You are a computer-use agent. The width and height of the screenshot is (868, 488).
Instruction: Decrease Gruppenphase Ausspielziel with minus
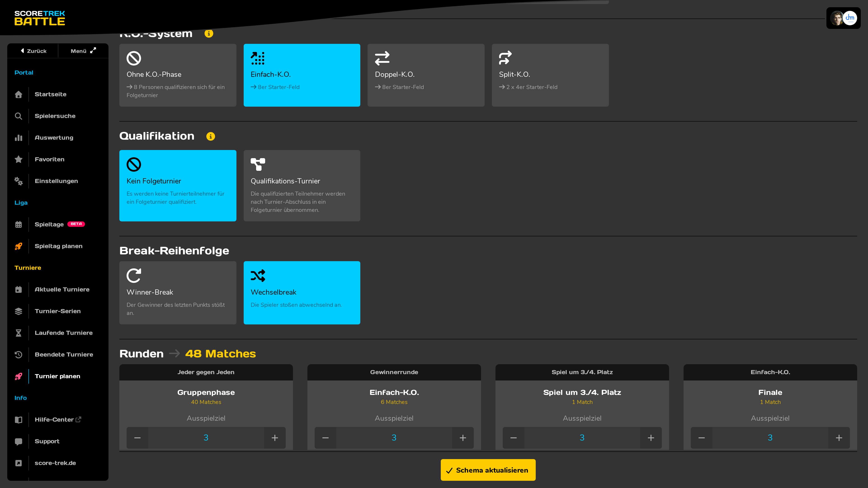[137, 438]
